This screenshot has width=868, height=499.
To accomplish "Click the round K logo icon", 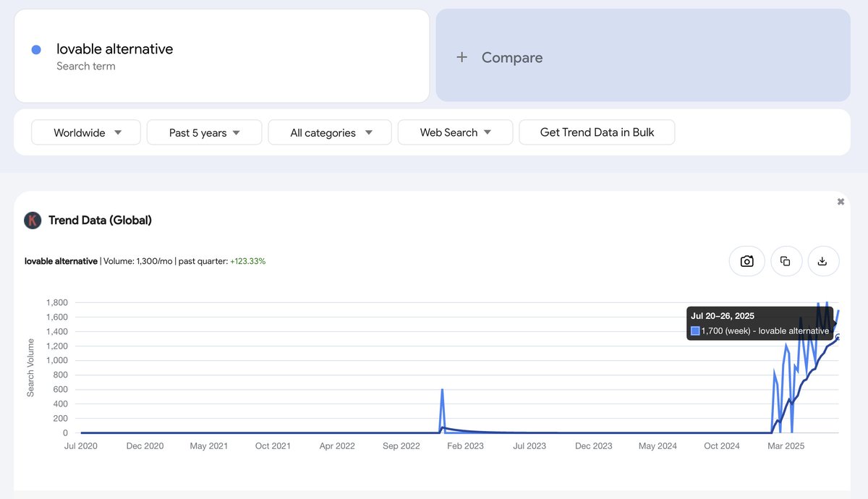I will tap(33, 221).
